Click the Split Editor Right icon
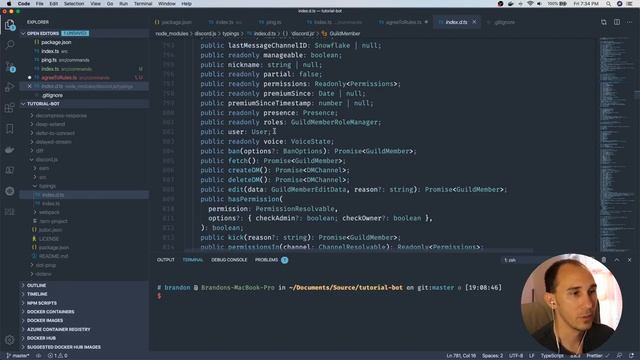 [x=617, y=22]
